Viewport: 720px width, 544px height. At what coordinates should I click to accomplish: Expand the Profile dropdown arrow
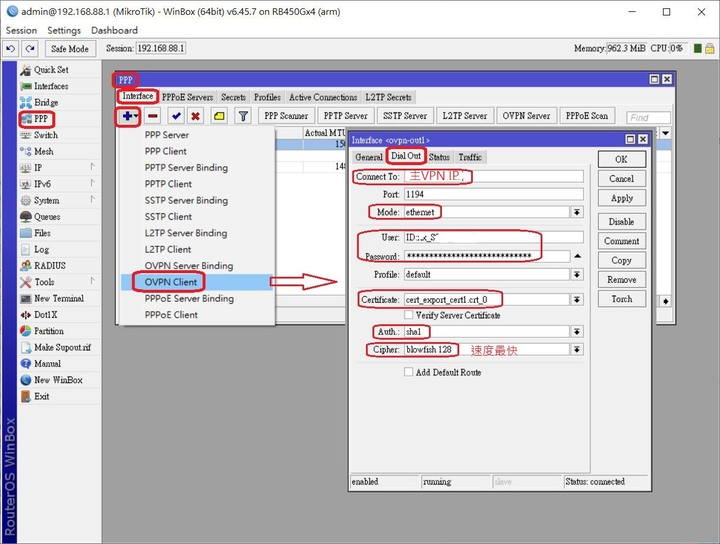577,275
